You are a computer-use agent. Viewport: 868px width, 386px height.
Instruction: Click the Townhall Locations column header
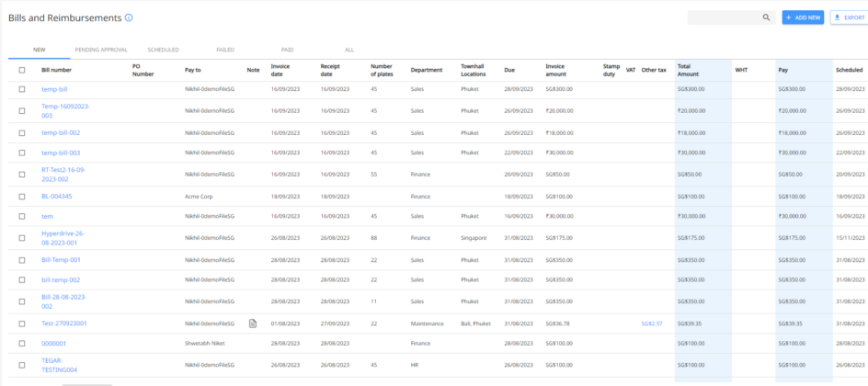coord(474,70)
